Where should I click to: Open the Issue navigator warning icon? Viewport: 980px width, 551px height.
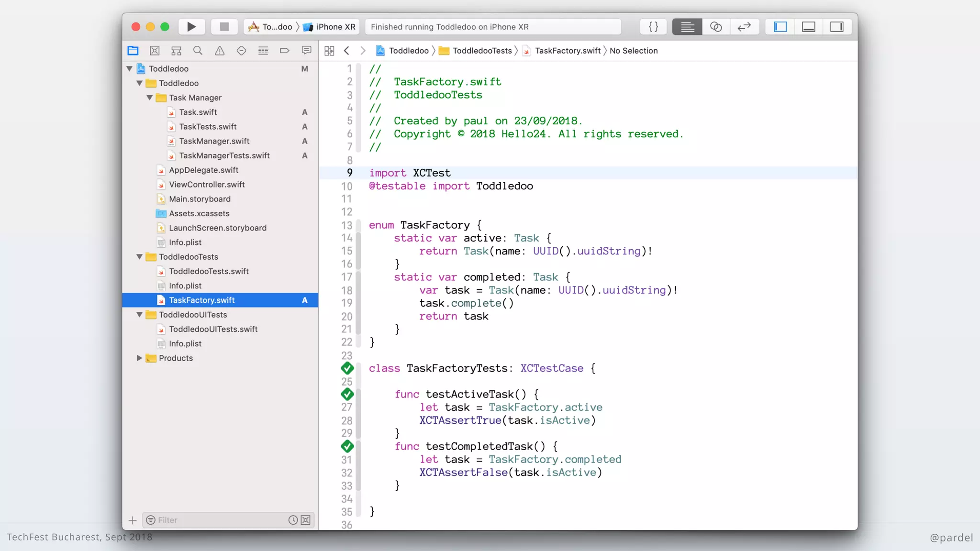pos(220,51)
